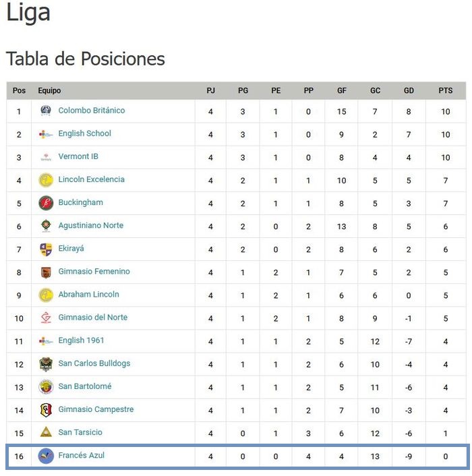The height and width of the screenshot is (476, 472).
Task: Click the Agustiniano Norte team crest
Action: click(x=46, y=226)
